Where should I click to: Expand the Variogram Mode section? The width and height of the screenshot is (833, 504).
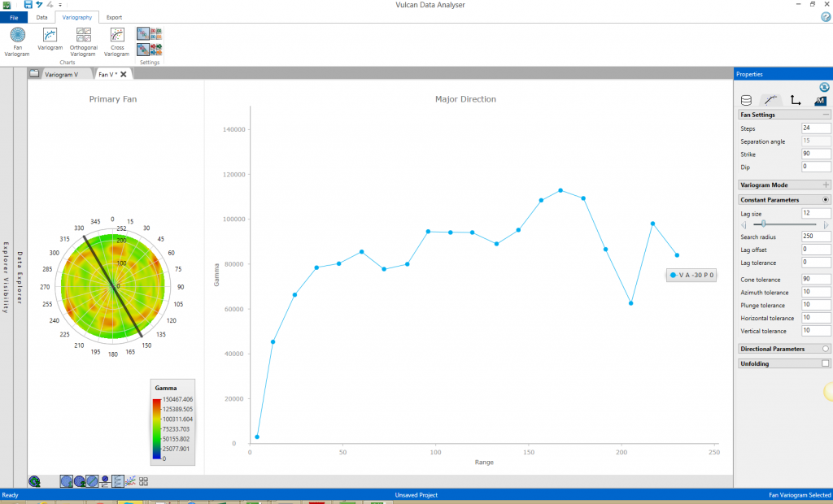[x=826, y=185]
